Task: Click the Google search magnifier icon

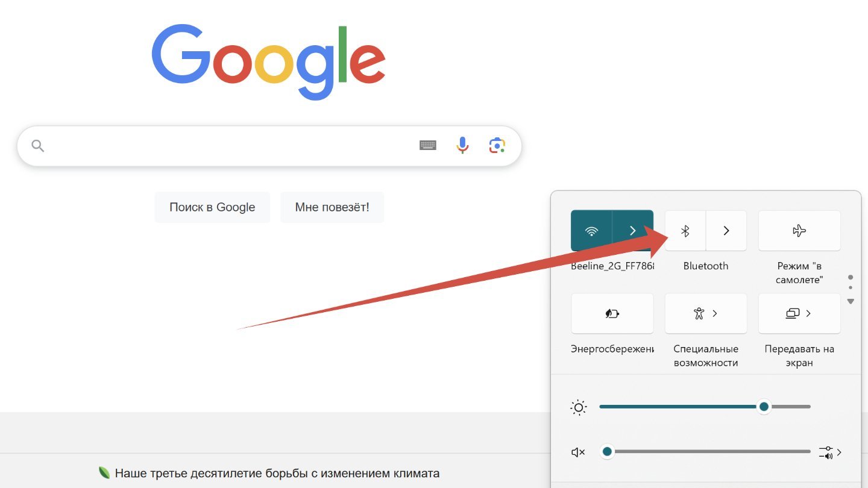Action: point(38,146)
